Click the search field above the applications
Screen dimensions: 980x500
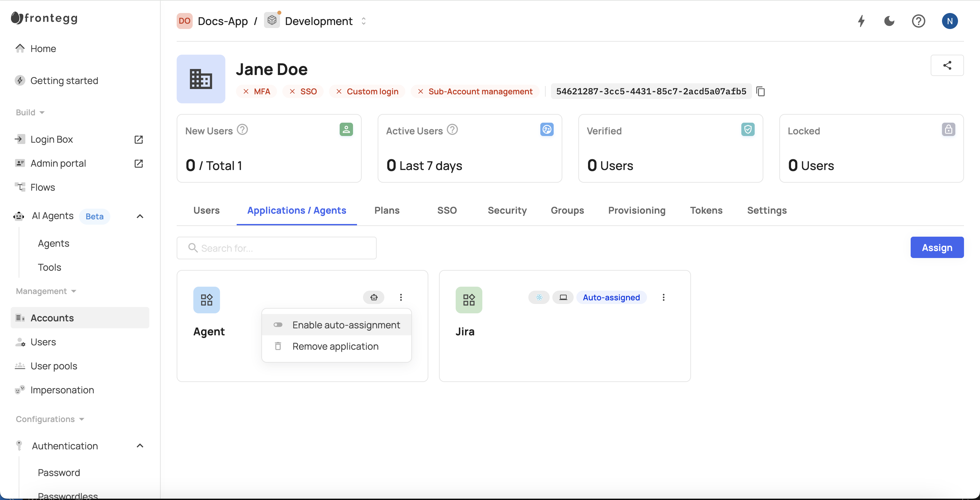[x=276, y=248]
